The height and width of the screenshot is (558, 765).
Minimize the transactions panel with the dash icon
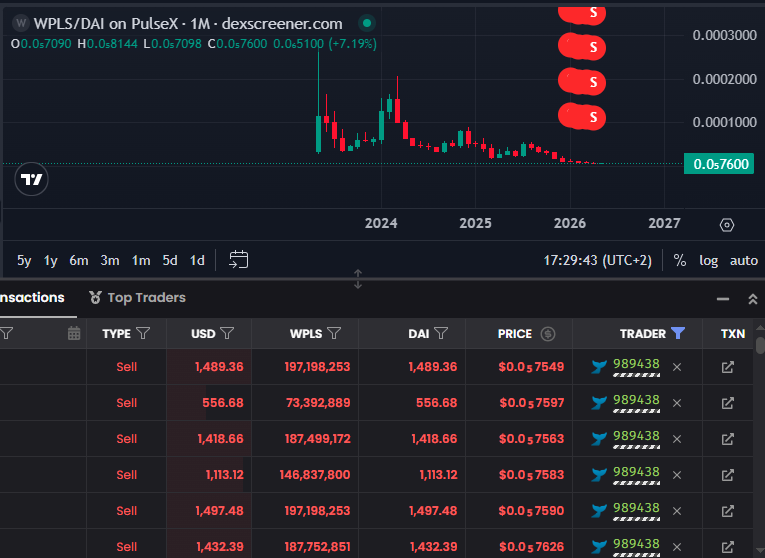(x=723, y=299)
